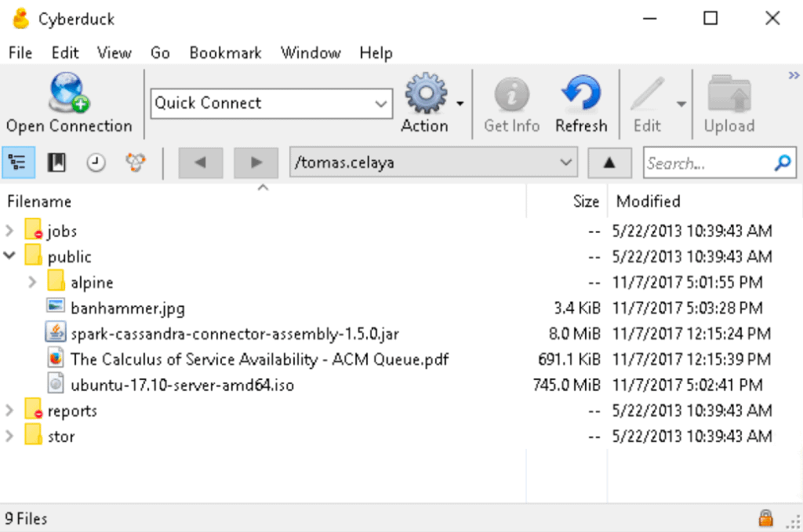Image resolution: width=803 pixels, height=532 pixels.
Task: Switch to the Bookmarks view
Action: pyautogui.click(x=56, y=163)
